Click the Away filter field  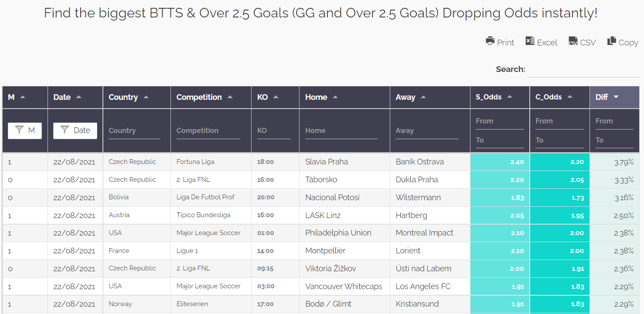pyautogui.click(x=427, y=130)
